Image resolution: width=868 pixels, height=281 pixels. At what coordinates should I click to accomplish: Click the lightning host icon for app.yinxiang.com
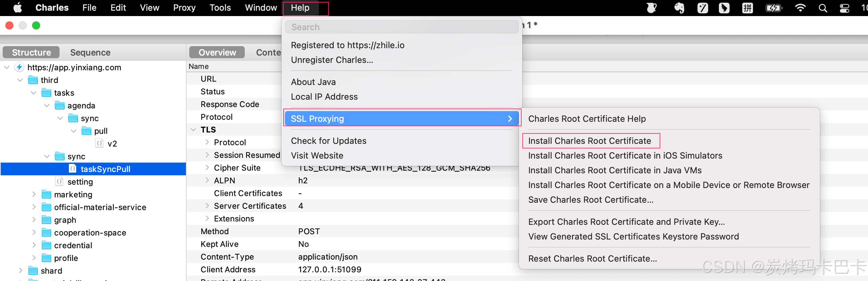click(19, 67)
